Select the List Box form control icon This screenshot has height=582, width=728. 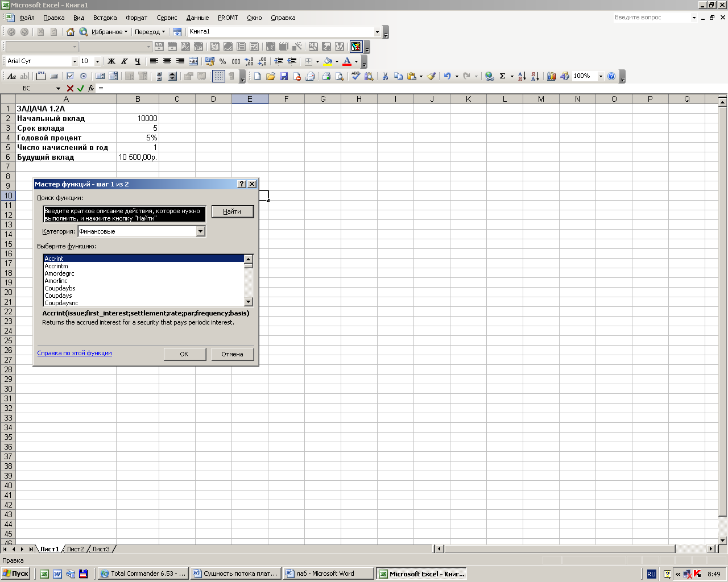(x=100, y=76)
